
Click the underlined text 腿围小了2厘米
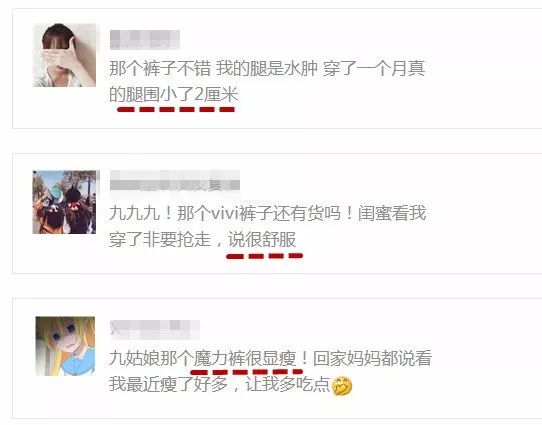pyautogui.click(x=182, y=94)
